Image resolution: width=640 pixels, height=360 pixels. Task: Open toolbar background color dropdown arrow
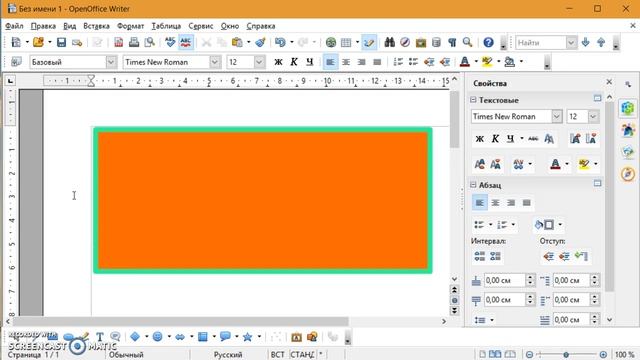521,62
